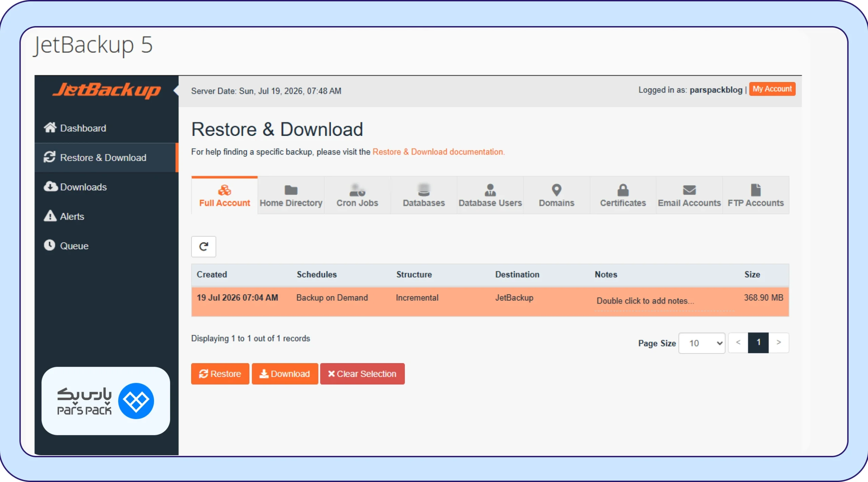Click the Full Account boxes icon
Image resolution: width=868 pixels, height=482 pixels.
tap(224, 190)
